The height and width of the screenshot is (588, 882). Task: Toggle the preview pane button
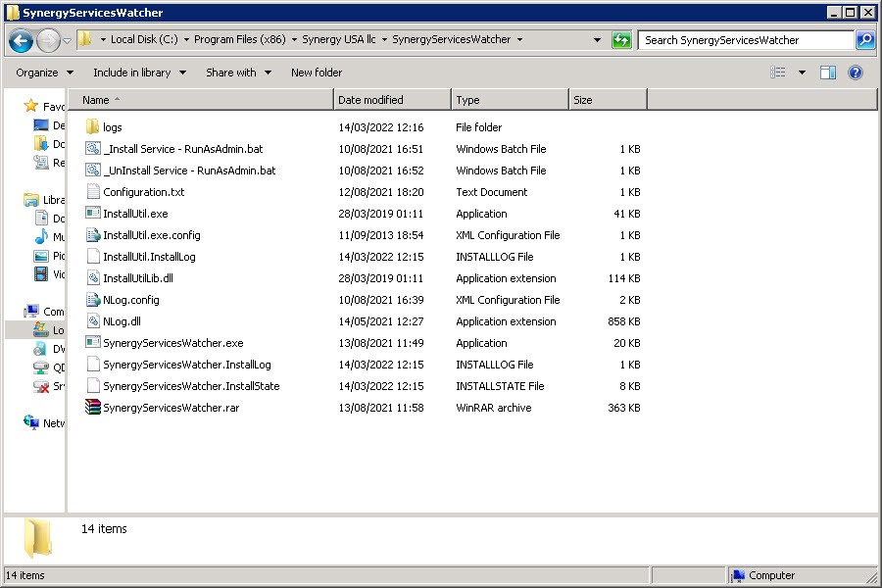[828, 73]
